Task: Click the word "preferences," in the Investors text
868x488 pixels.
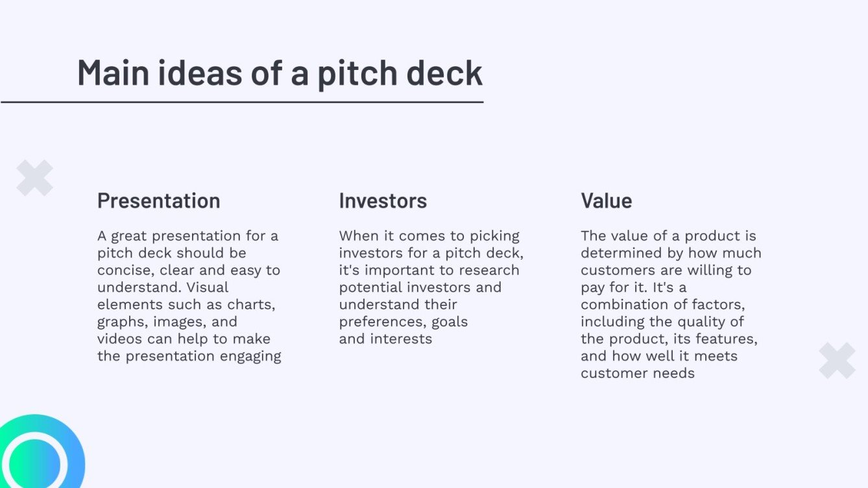Action: (383, 321)
